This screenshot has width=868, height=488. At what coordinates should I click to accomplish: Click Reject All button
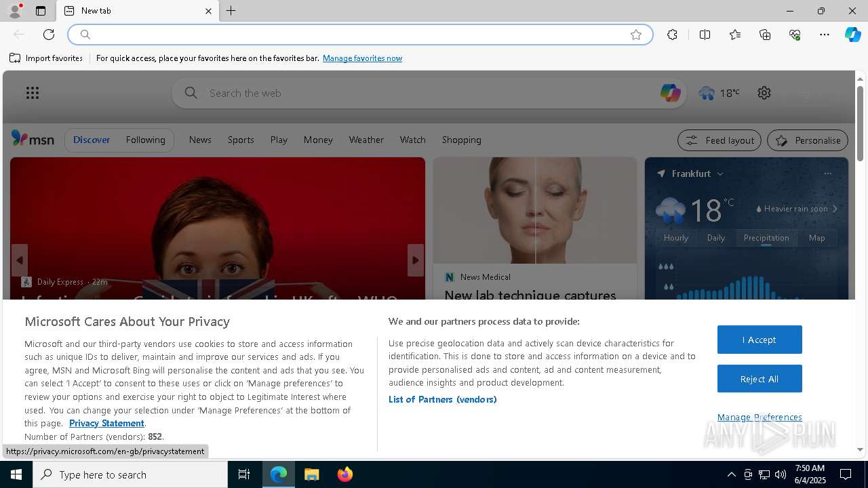point(759,379)
